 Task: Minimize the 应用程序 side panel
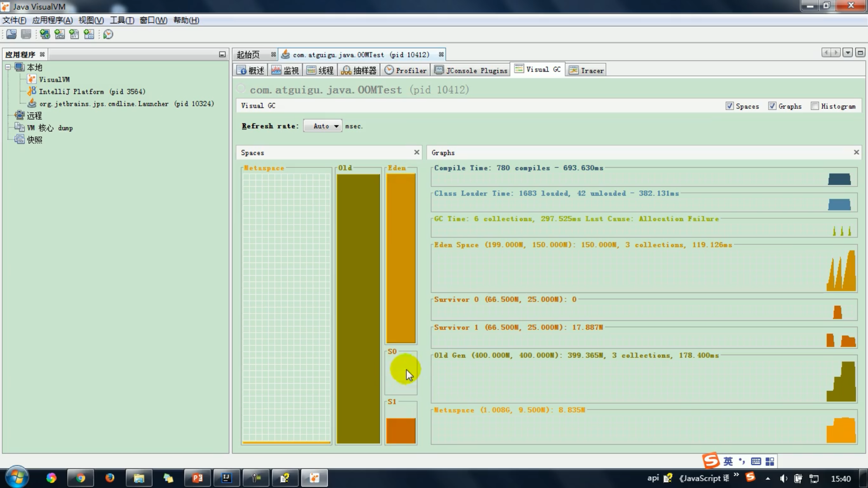pyautogui.click(x=222, y=54)
